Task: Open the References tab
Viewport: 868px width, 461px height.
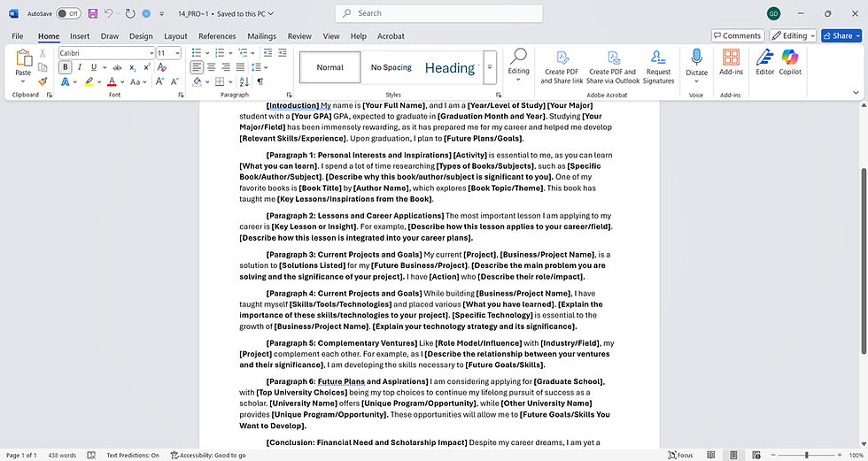Action: (217, 36)
